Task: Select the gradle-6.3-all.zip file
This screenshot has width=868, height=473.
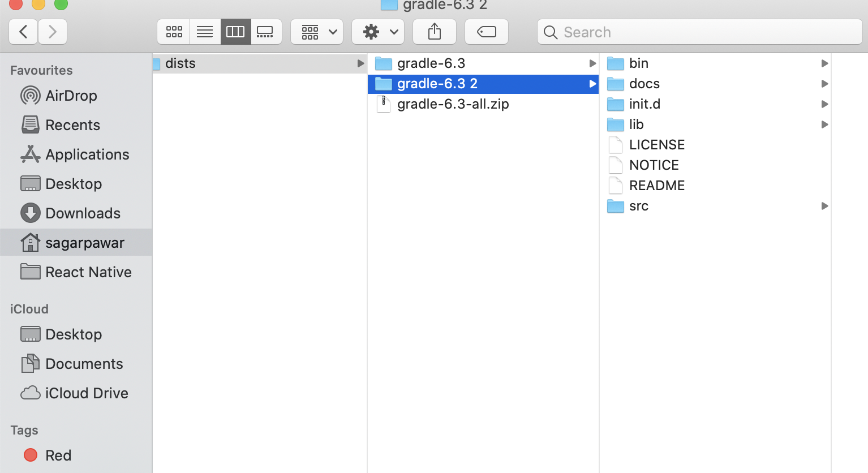Action: coord(453,104)
